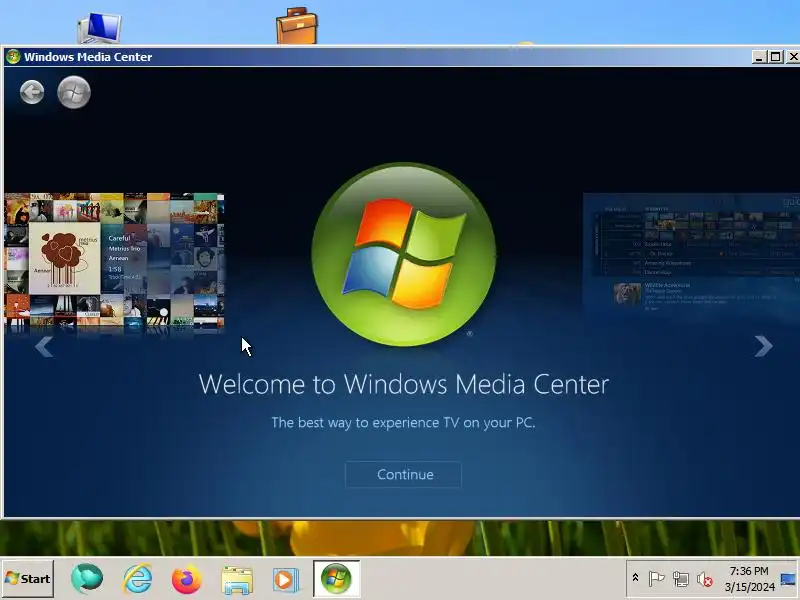Click the title bar Media Center icon

(x=13, y=57)
